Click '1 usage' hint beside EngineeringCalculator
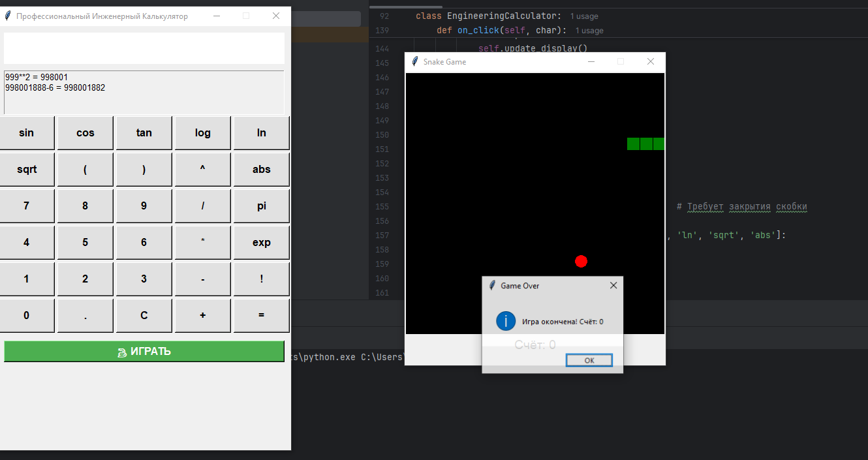The image size is (868, 460). coord(584,16)
